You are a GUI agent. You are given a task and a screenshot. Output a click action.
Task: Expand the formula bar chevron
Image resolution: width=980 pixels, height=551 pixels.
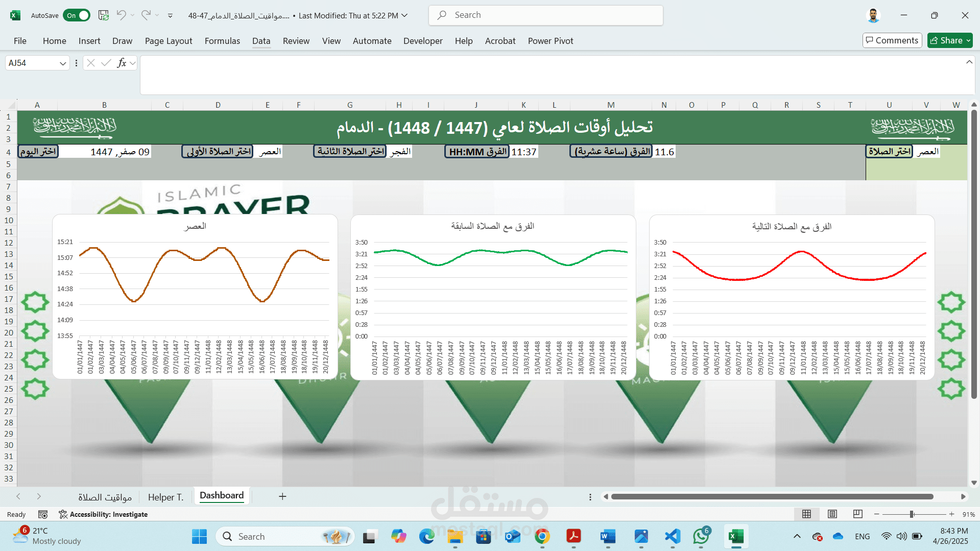(x=969, y=62)
